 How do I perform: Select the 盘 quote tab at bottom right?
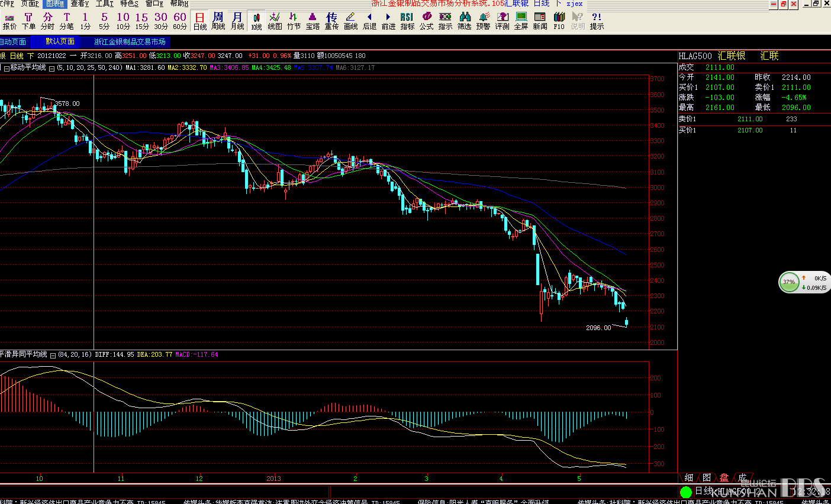pyautogui.click(x=724, y=477)
